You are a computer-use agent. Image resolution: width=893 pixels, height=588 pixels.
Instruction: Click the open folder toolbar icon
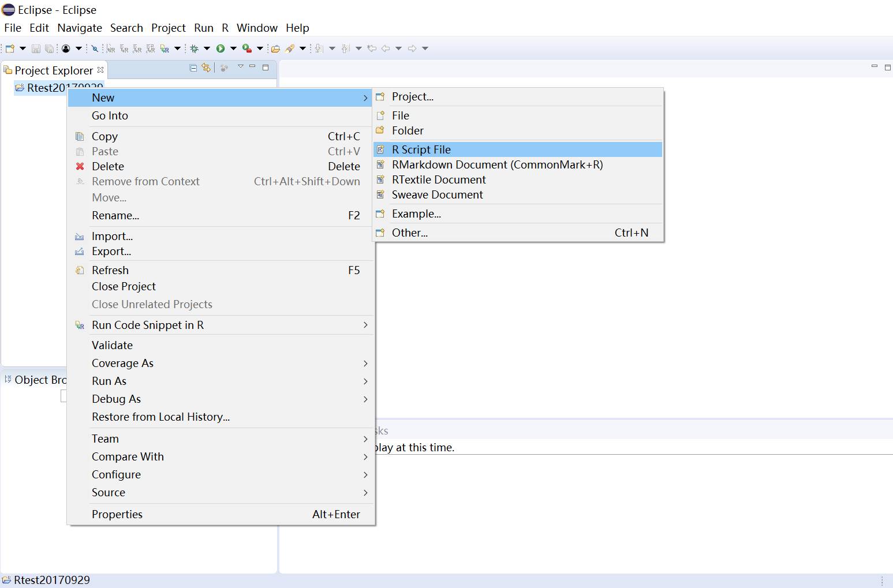275,48
